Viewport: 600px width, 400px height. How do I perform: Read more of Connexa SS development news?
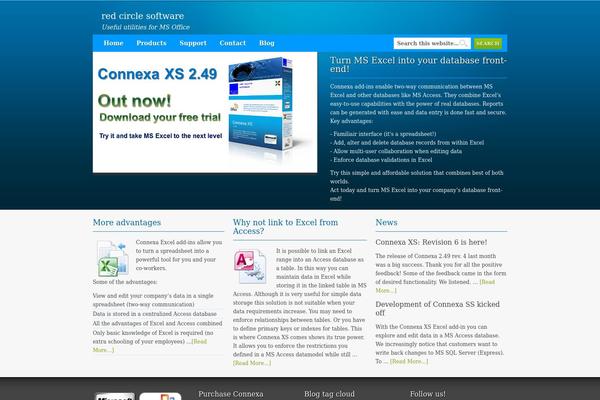click(409, 361)
